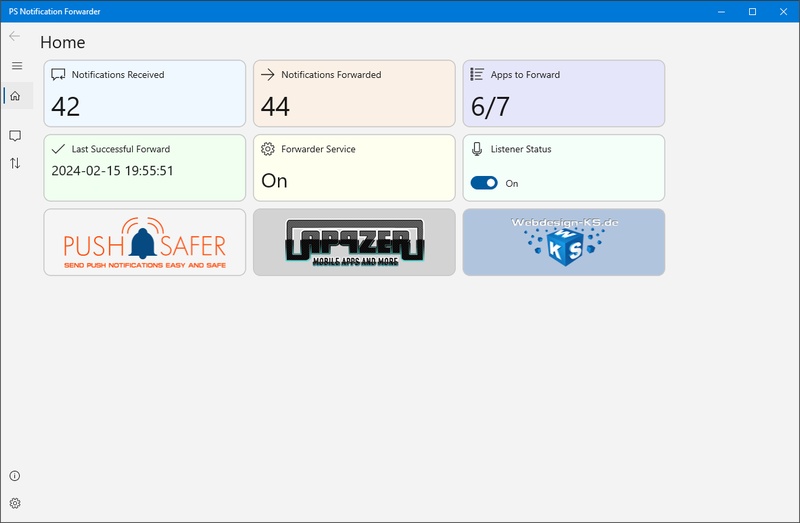Click the Forwarder Service gear icon
800x523 pixels.
268,149
